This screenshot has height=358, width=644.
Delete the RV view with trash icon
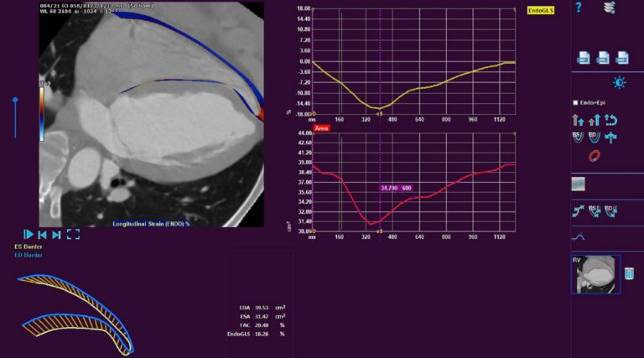[629, 272]
